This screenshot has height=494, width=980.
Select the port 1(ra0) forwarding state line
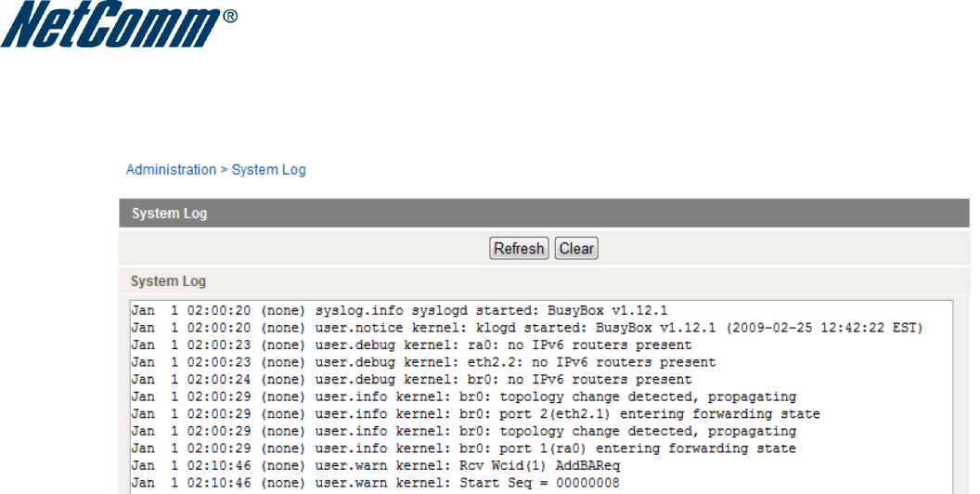pyautogui.click(x=464, y=448)
